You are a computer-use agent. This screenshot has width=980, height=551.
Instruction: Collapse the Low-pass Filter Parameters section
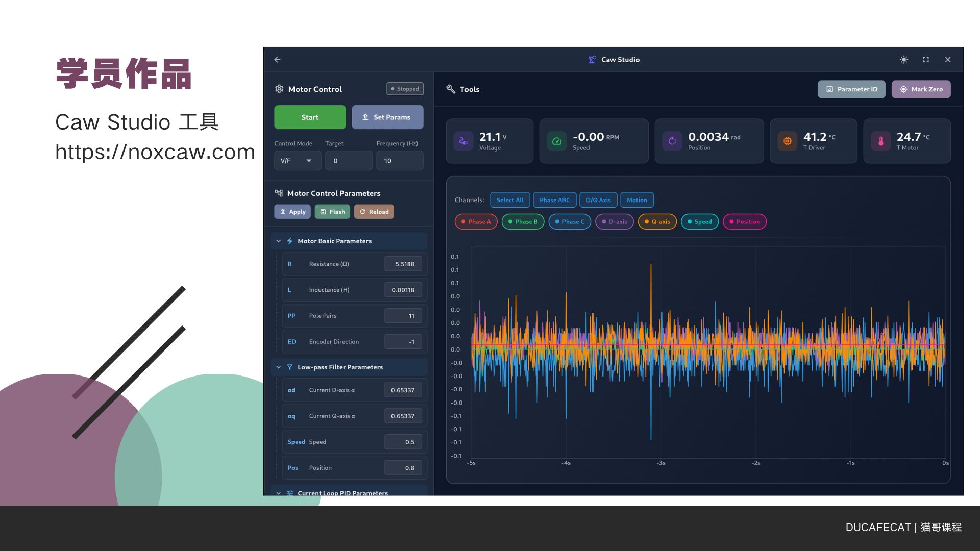279,367
